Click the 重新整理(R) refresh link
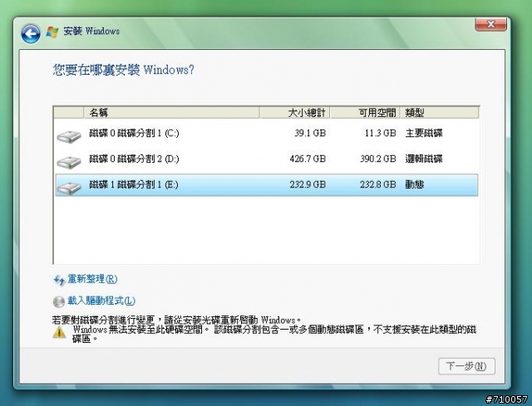 tap(92, 279)
